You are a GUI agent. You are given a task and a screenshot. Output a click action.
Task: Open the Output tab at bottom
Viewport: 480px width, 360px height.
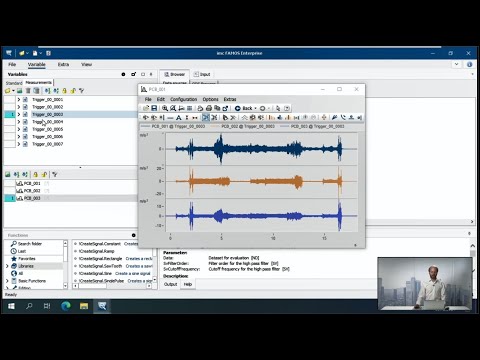(170, 284)
